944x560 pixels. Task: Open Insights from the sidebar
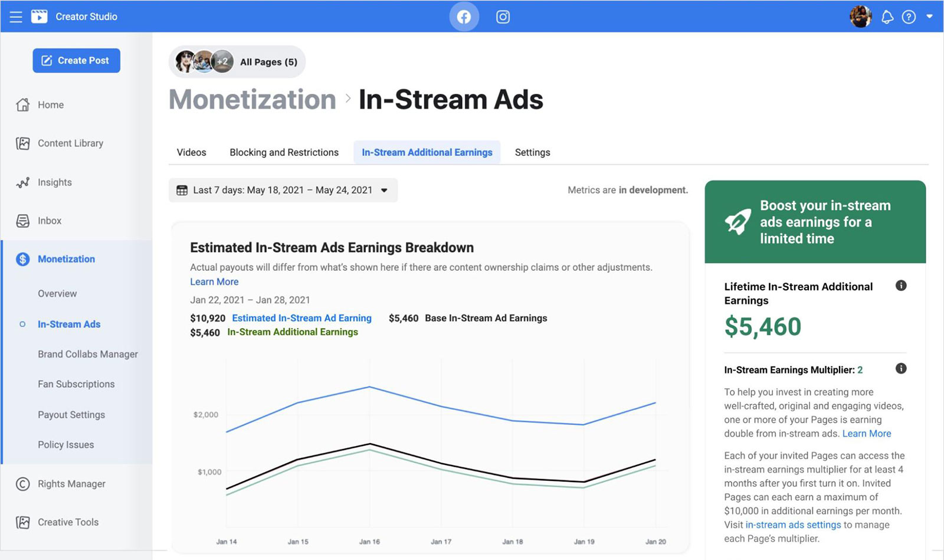pos(54,182)
